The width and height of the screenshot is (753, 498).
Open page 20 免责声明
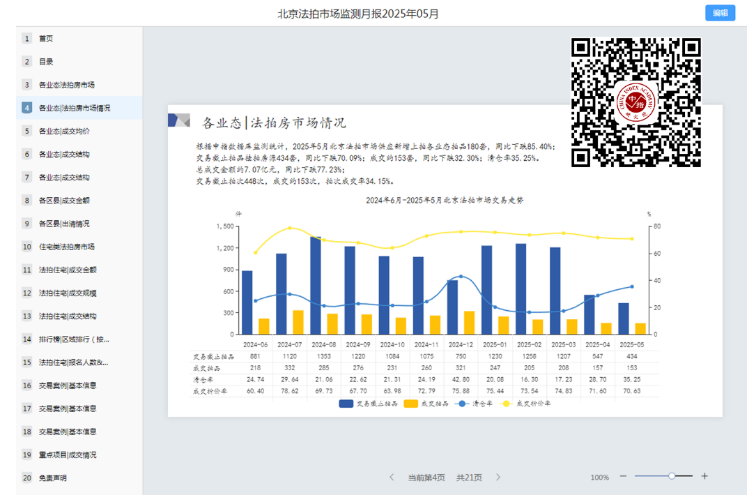point(79,478)
